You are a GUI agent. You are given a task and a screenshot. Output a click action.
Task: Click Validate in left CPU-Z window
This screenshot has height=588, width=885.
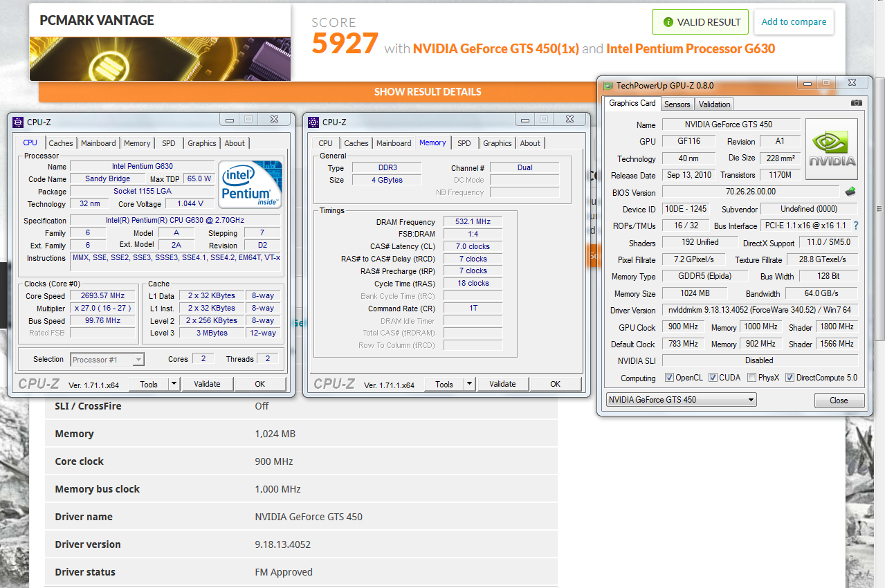tap(207, 384)
